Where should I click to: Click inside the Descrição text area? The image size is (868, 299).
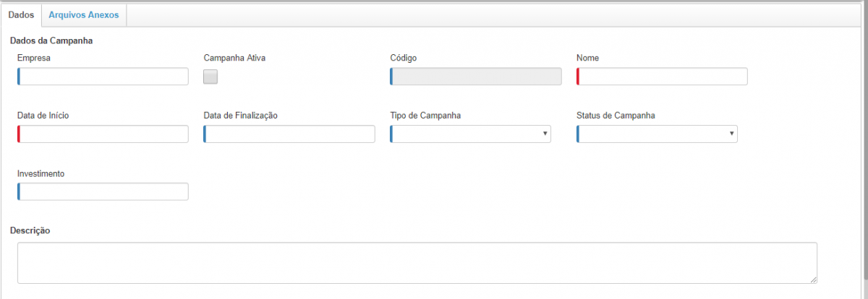(417, 263)
